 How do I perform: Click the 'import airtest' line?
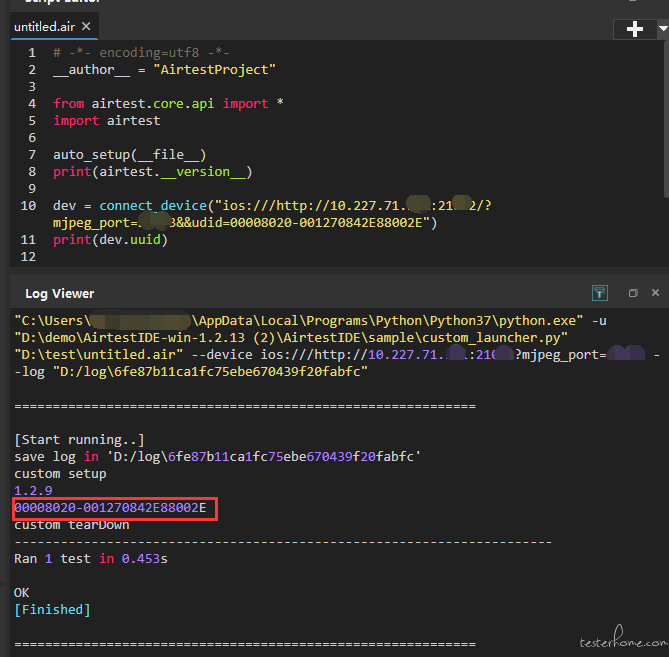(107, 121)
